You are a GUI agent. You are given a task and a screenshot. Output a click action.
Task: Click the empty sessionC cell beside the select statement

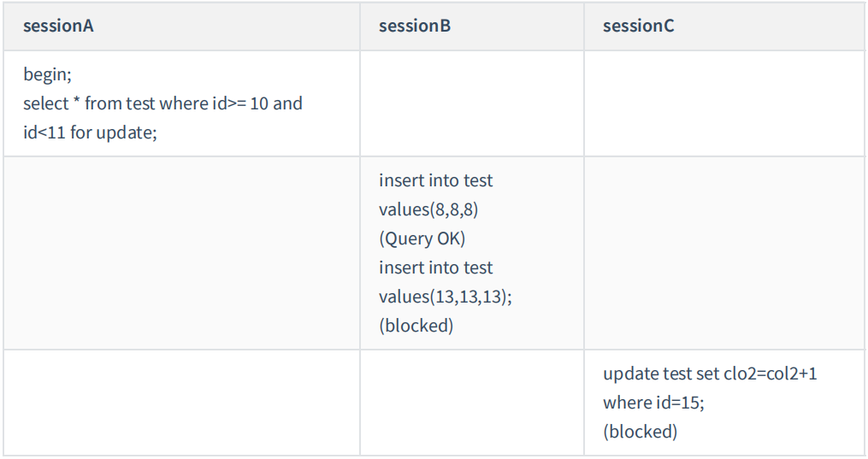pyautogui.click(x=725, y=103)
